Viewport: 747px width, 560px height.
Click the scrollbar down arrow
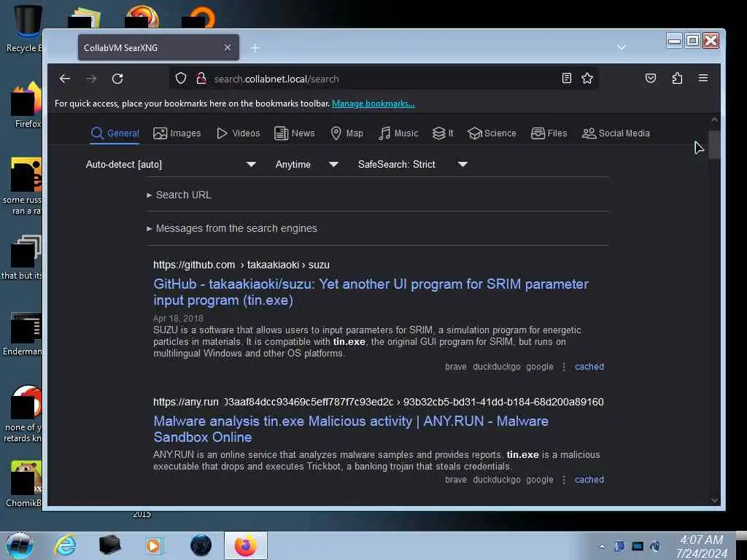pyautogui.click(x=713, y=500)
